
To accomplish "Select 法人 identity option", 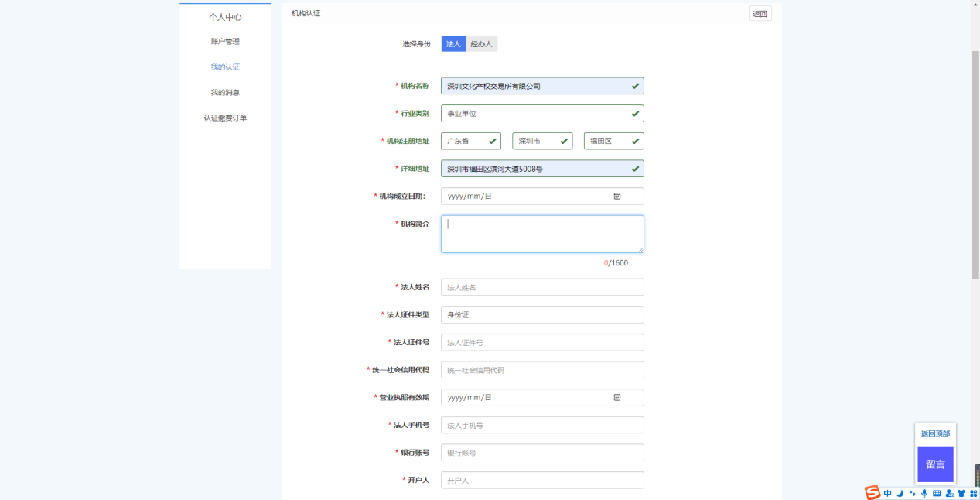I will (453, 44).
